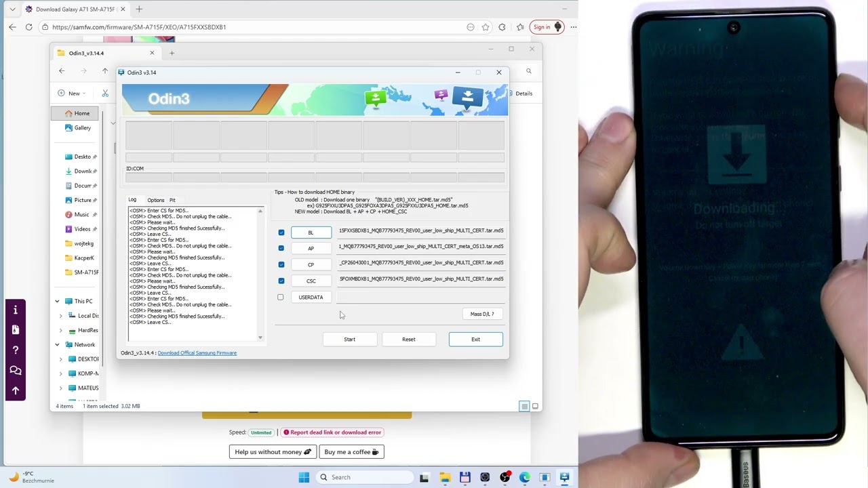Click the AP file button
This screenshot has width=868, height=488.
click(x=311, y=248)
